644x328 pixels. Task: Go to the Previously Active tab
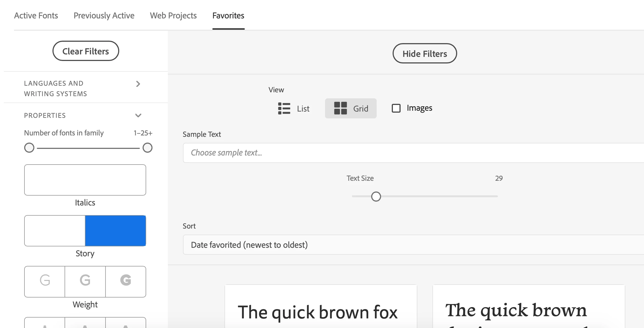click(104, 16)
